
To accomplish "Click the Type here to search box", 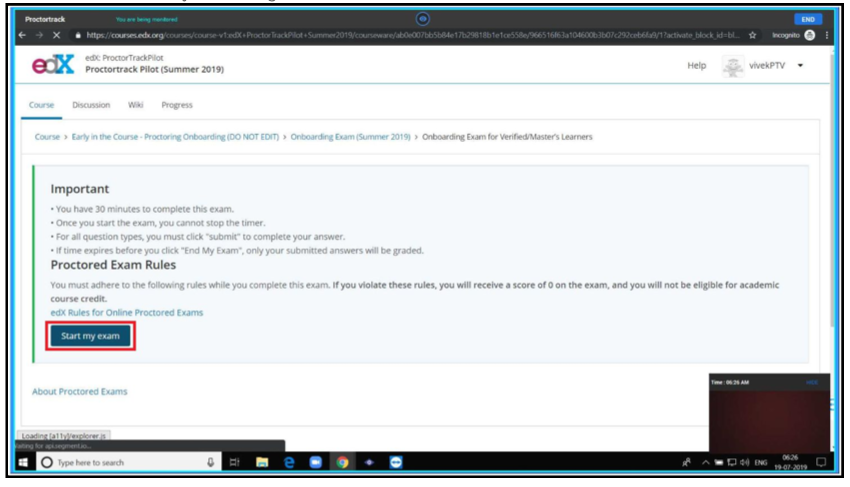I will (128, 463).
